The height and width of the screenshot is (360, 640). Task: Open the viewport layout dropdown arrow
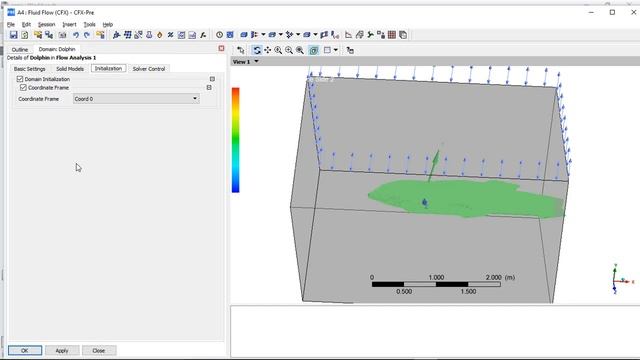336,50
